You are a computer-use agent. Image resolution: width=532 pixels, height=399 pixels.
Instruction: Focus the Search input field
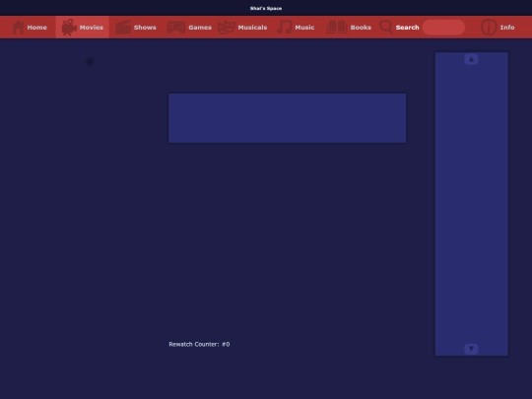443,28
